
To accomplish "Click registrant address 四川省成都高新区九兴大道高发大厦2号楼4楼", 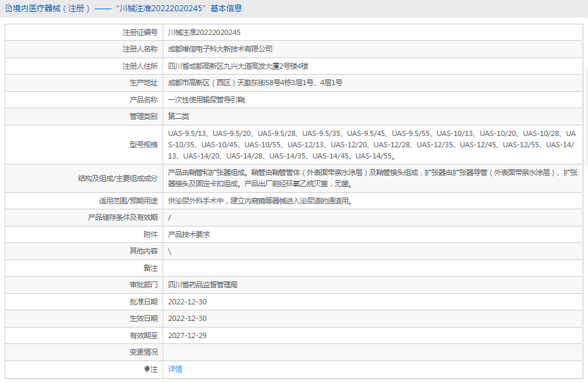I will (238, 66).
